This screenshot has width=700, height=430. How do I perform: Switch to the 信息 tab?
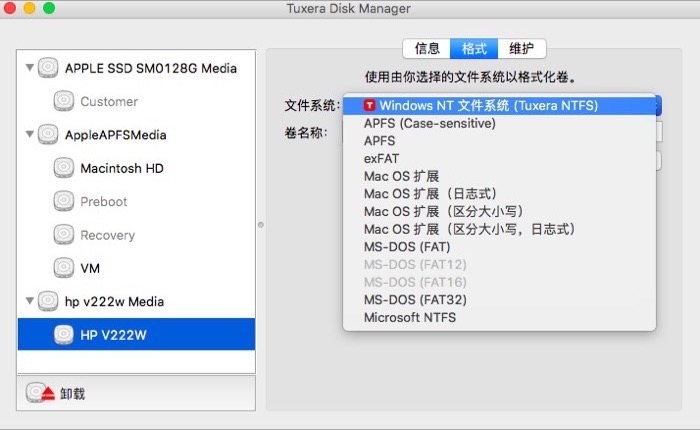[x=426, y=48]
